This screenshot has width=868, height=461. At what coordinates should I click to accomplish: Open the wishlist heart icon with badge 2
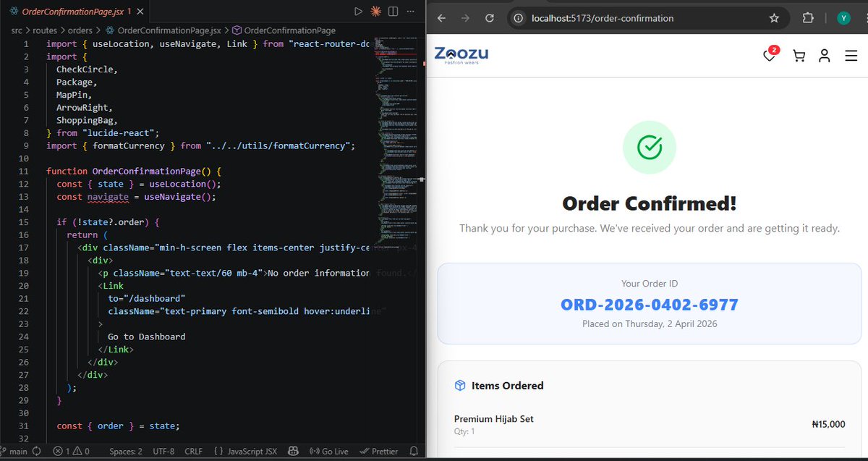click(x=770, y=55)
